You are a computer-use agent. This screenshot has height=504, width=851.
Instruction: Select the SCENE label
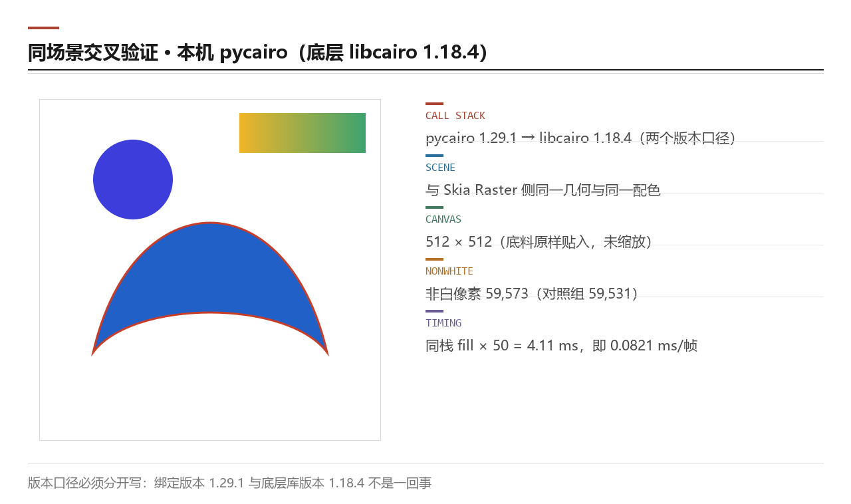tap(440, 168)
